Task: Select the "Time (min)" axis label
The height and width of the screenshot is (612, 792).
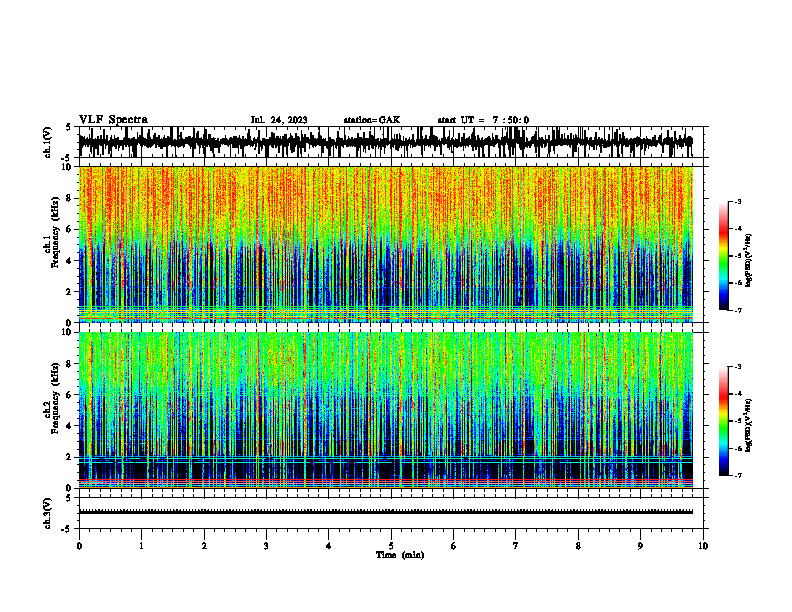Action: click(400, 555)
